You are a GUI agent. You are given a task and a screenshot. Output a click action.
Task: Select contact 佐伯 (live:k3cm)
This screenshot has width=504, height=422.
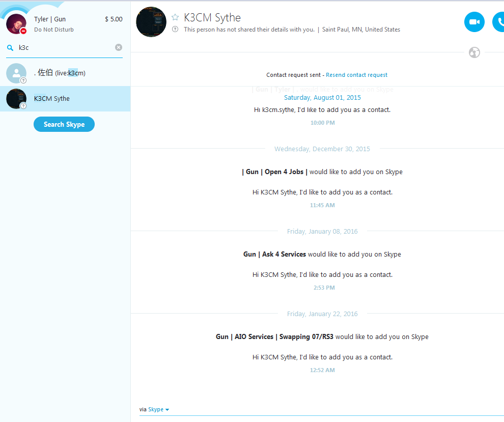point(65,73)
